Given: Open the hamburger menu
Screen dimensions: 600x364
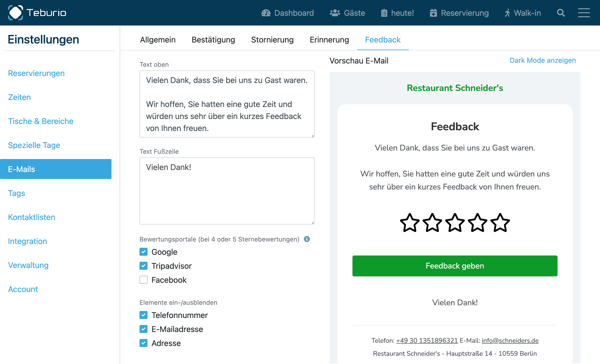Looking at the screenshot, I should tap(584, 13).
